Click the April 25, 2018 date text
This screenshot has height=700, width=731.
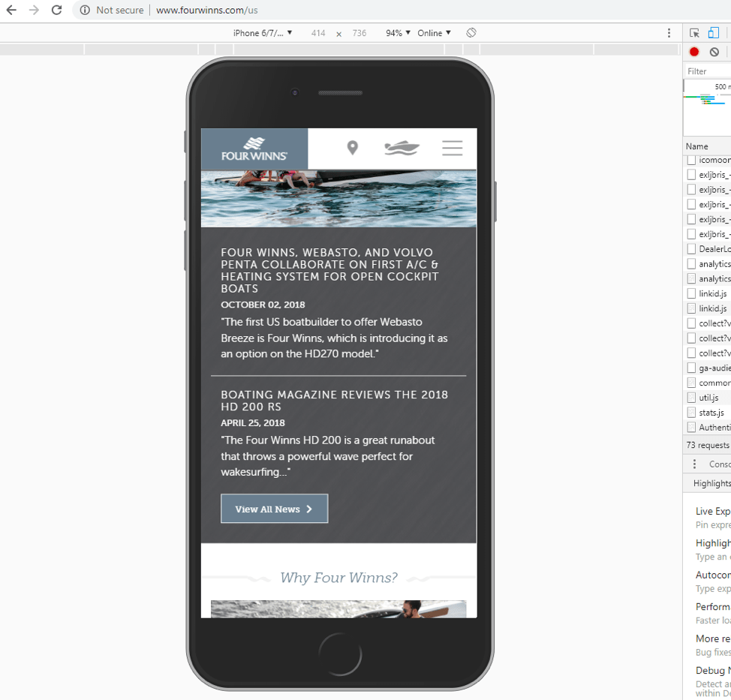click(x=253, y=422)
